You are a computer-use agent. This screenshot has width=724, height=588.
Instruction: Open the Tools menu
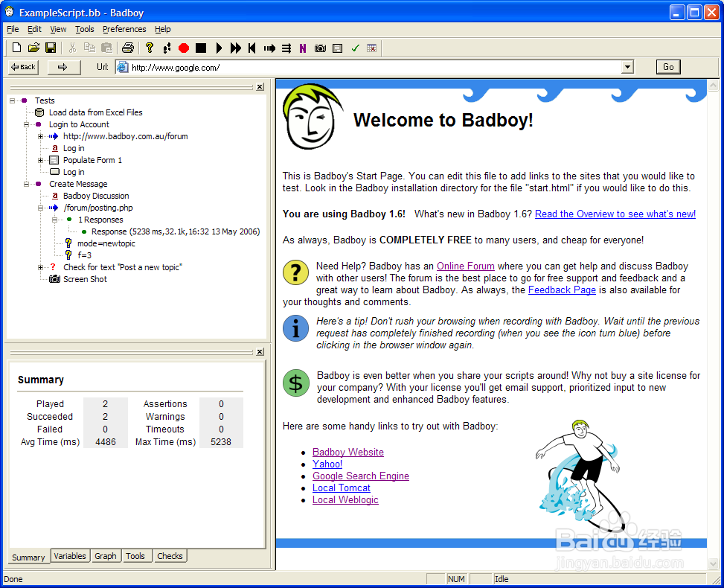pyautogui.click(x=85, y=29)
